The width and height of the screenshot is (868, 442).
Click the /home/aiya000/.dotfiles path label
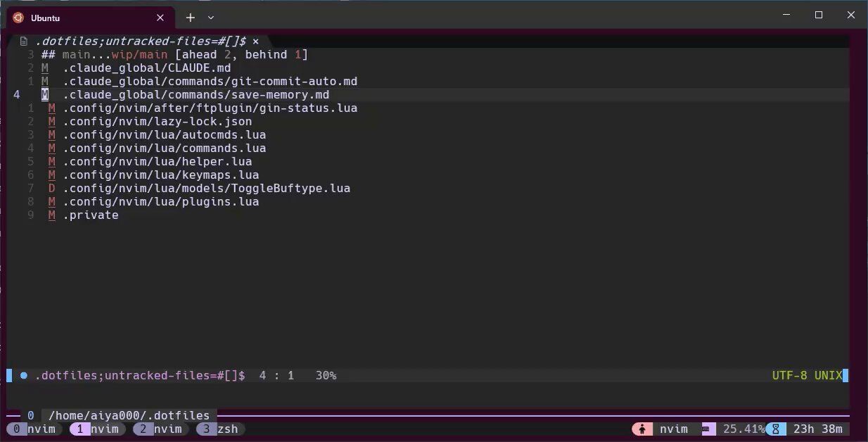tap(129, 416)
